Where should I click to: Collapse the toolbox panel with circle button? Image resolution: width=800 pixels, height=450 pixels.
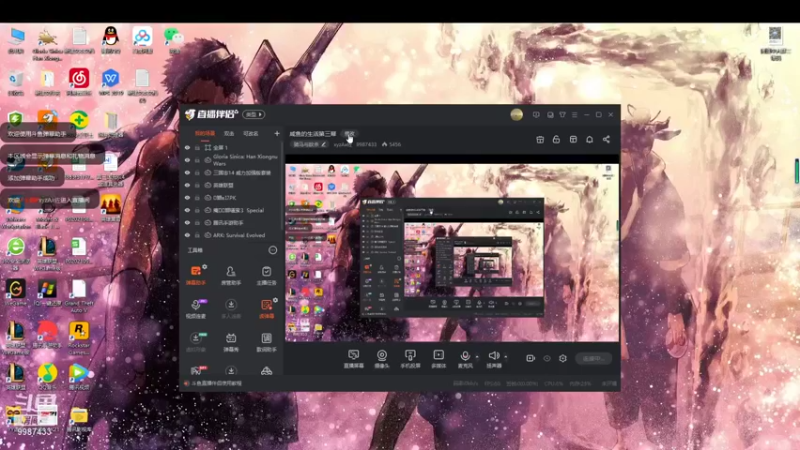(x=272, y=250)
